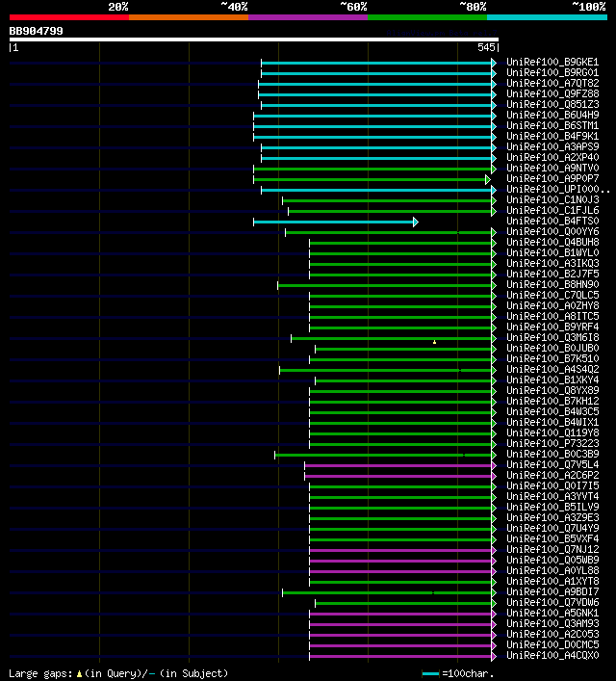Click the short cyan alignment bar for B4FTS0
The image size is (616, 681).
[334, 222]
